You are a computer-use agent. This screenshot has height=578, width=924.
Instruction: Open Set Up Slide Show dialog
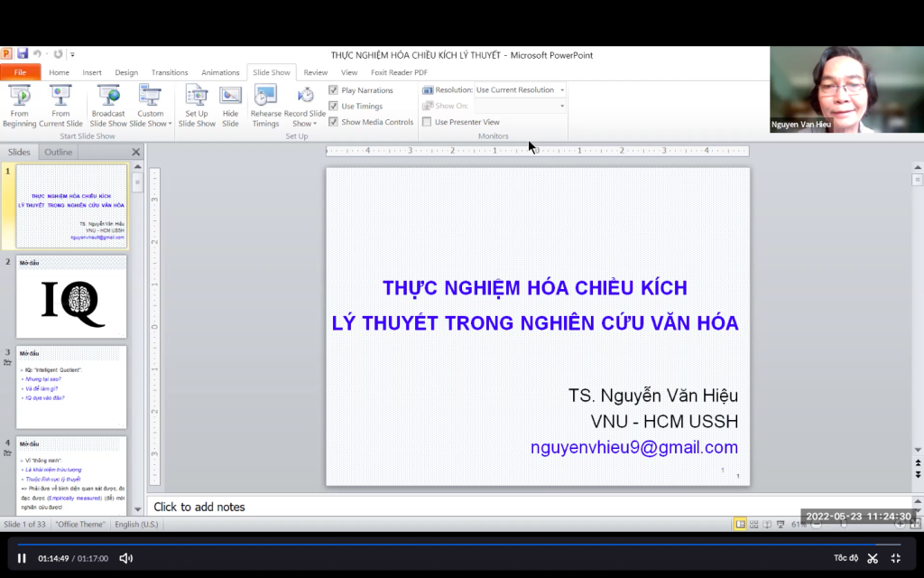tap(197, 107)
